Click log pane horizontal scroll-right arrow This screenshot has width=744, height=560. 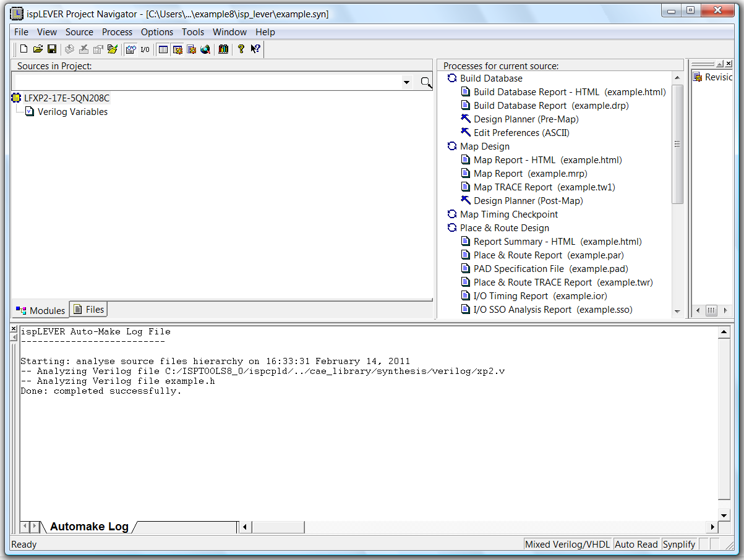(x=712, y=527)
